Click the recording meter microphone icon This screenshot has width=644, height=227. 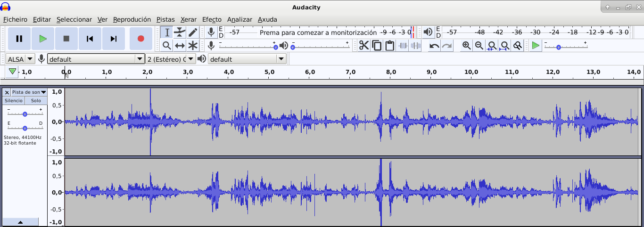(x=211, y=32)
